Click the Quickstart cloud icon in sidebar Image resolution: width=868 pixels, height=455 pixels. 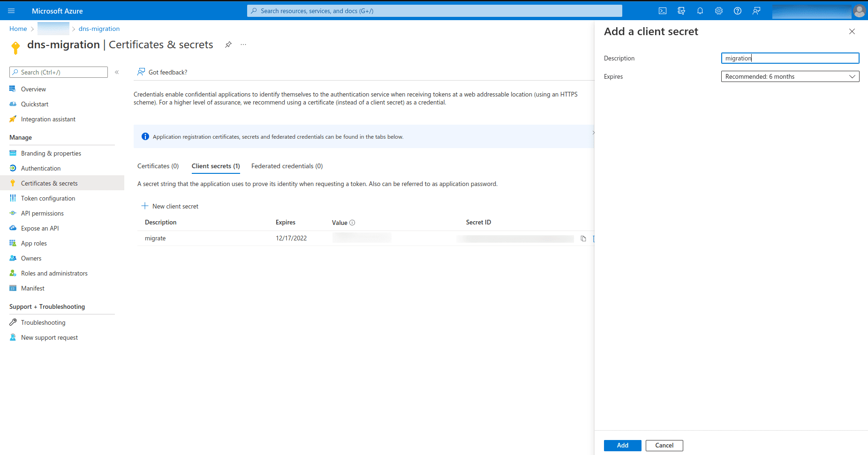tap(13, 104)
